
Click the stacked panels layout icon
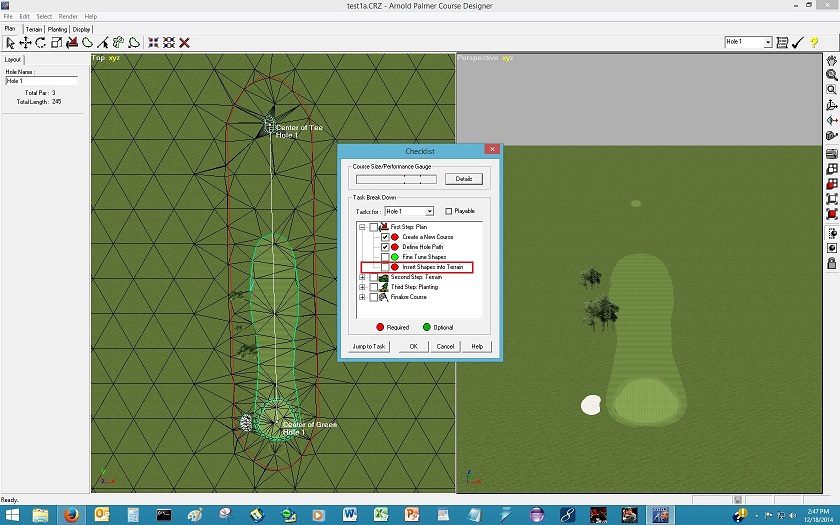coord(831,154)
